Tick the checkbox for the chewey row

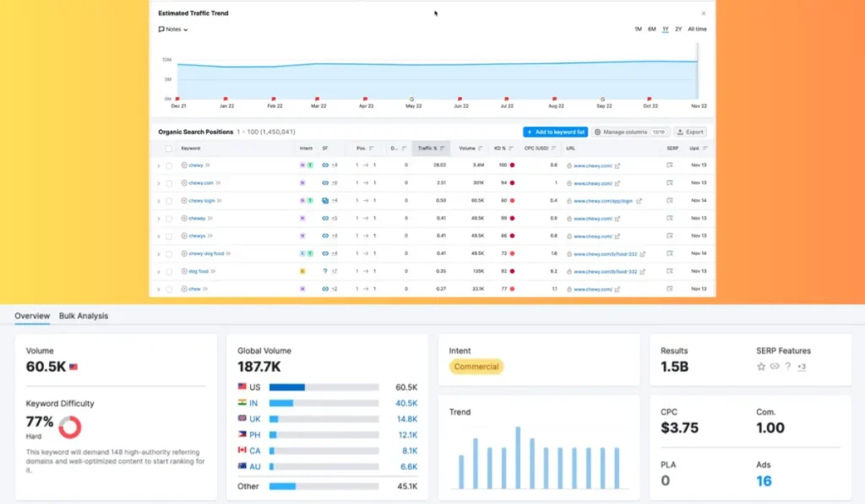pos(169,219)
